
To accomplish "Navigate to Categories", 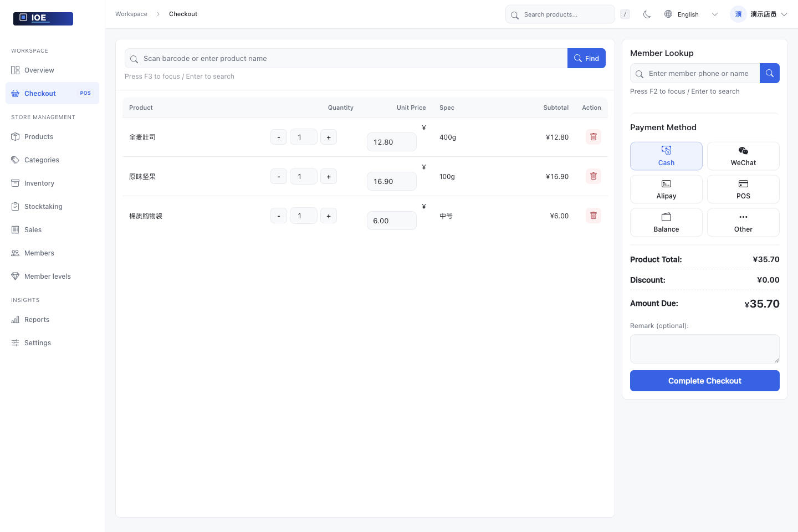I will [52, 160].
